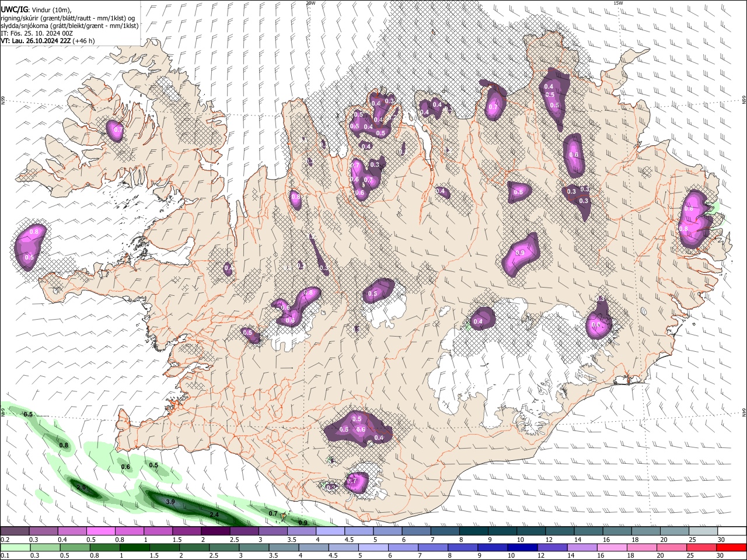
Task: Click the light pink swatch between 16 and 18 lower legend
Action: [x=612, y=547]
